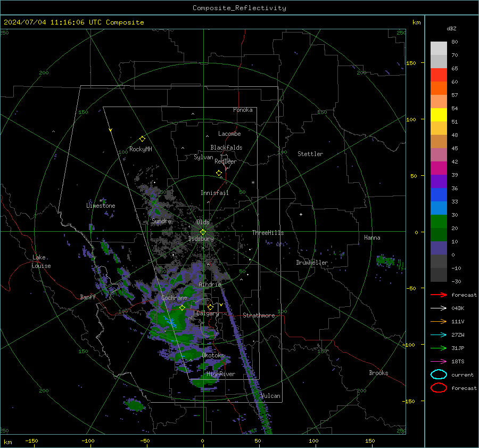Click the light blue 30-33 dBZ swatch
Image resolution: width=479 pixels, height=448 pixels.
tap(439, 208)
